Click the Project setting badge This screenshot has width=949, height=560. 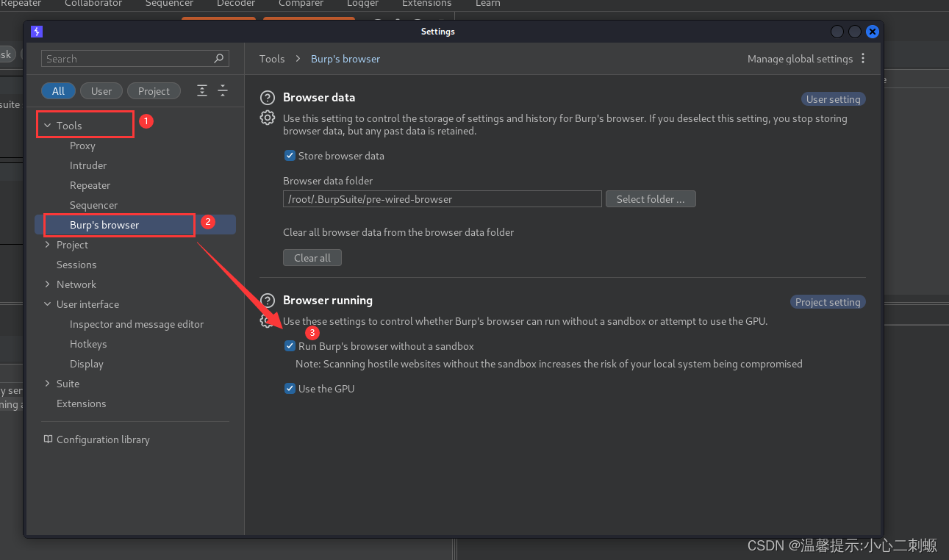coord(828,302)
